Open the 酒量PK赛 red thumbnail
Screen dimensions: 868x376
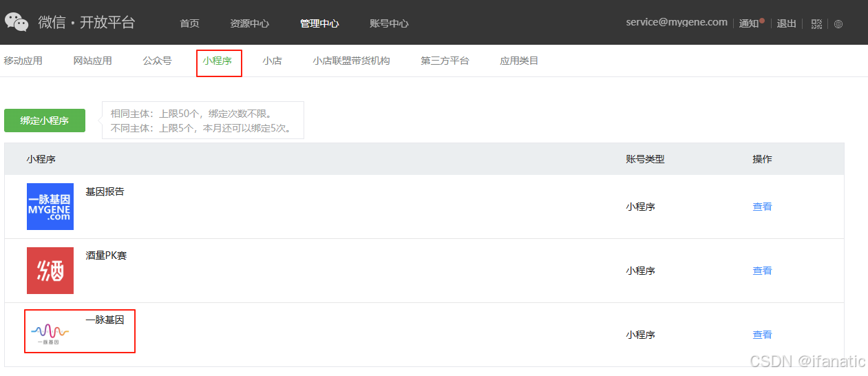click(x=50, y=271)
